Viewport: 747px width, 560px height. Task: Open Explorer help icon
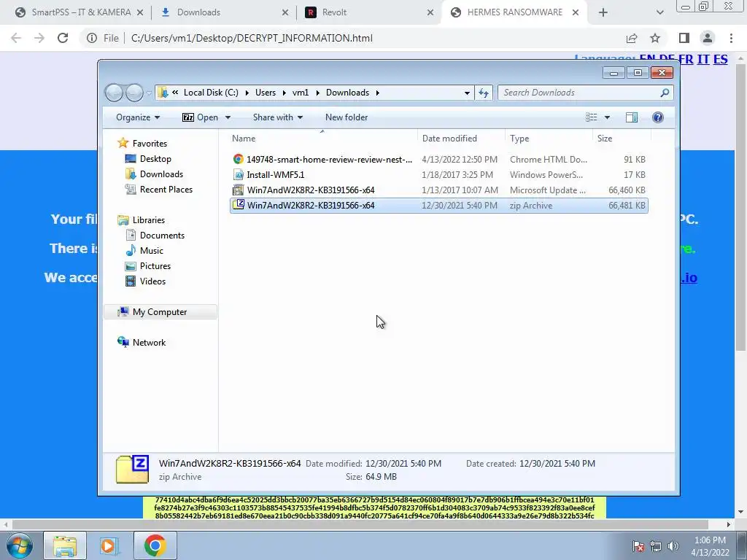point(658,117)
